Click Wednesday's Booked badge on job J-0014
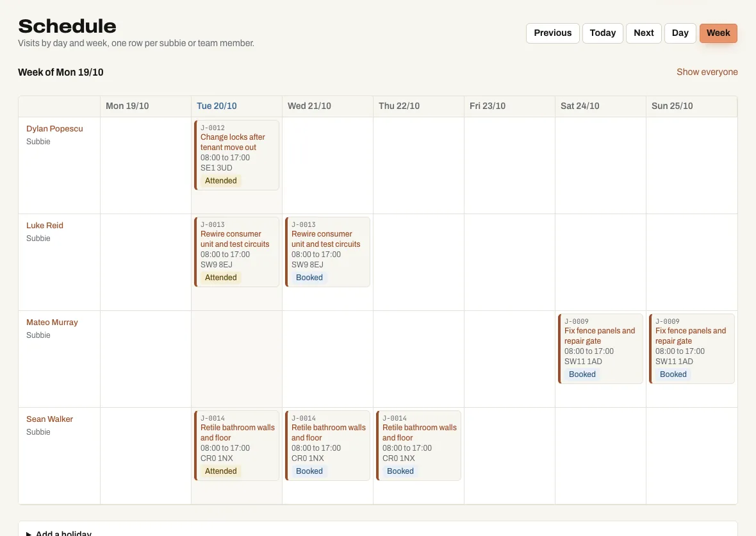The width and height of the screenshot is (756, 536). (x=309, y=471)
